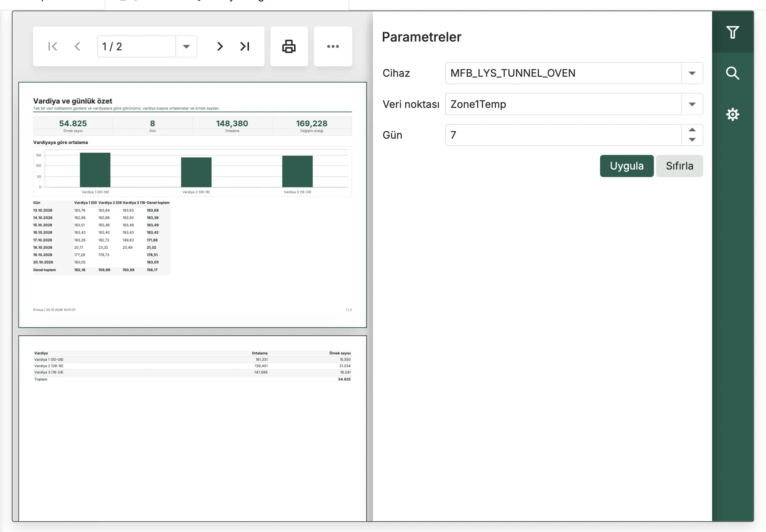
Task: Increase Gün value by one
Action: point(692,130)
